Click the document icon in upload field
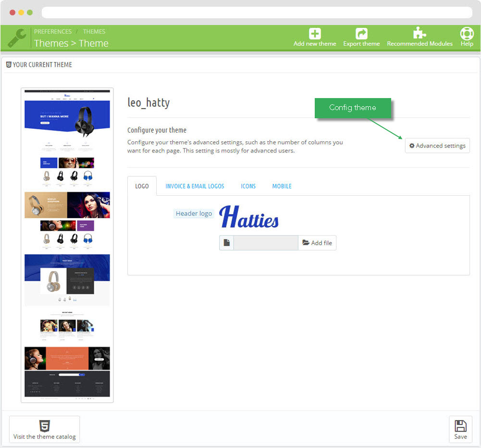The height and width of the screenshot is (448, 481). point(227,243)
